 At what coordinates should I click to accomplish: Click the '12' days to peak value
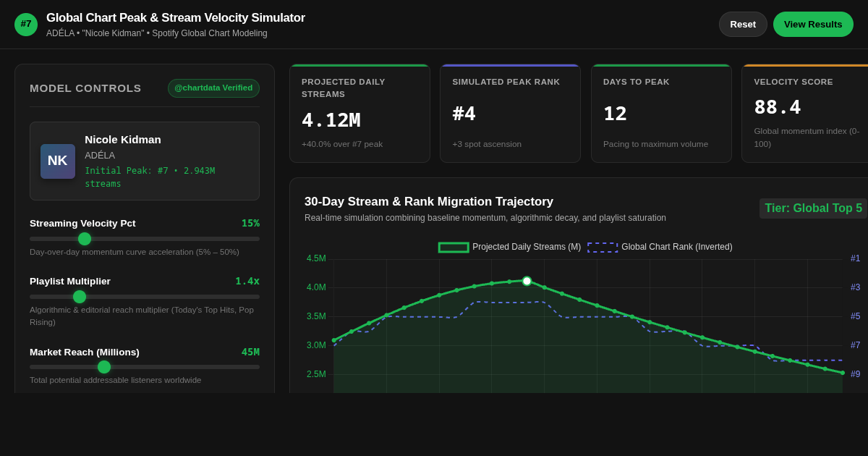(616, 114)
